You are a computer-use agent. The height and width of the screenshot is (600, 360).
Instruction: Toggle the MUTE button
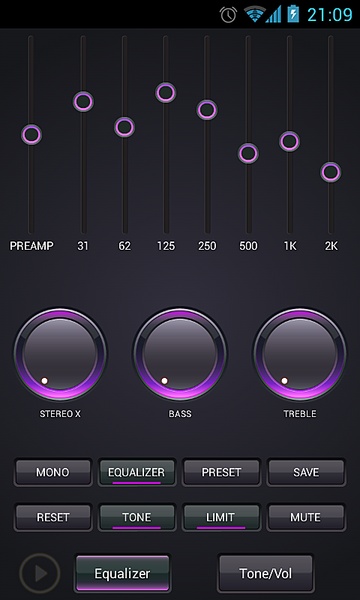click(306, 517)
